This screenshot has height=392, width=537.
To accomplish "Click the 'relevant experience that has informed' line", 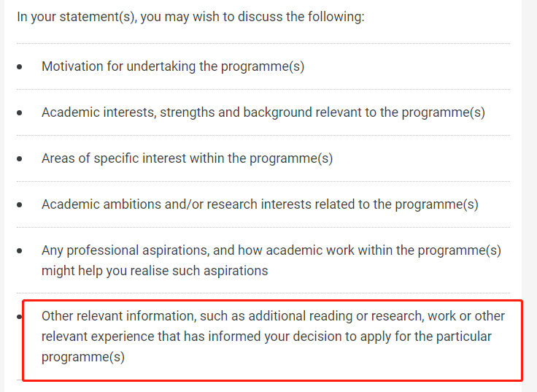I will click(x=266, y=337).
